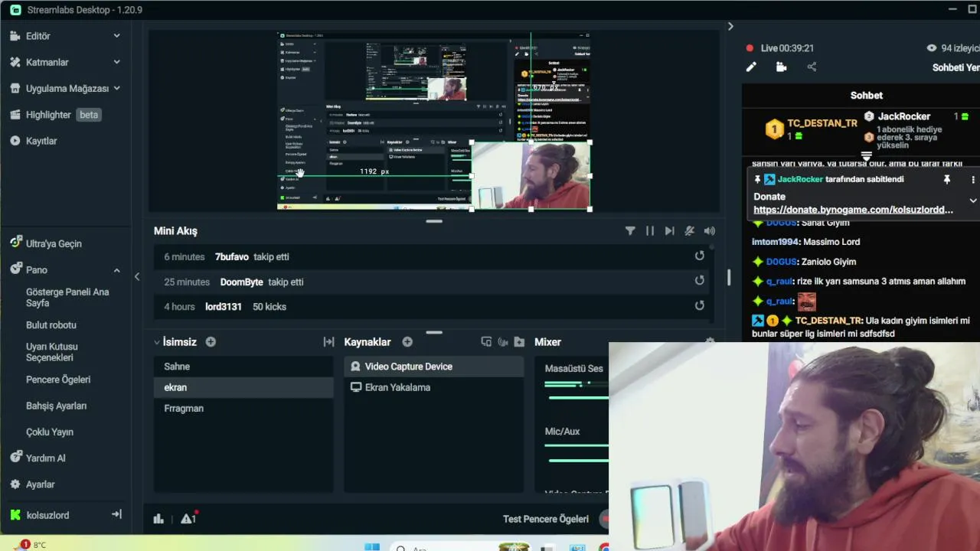The width and height of the screenshot is (980, 551).
Task: Open Çoklu Yayın page
Action: point(50,432)
